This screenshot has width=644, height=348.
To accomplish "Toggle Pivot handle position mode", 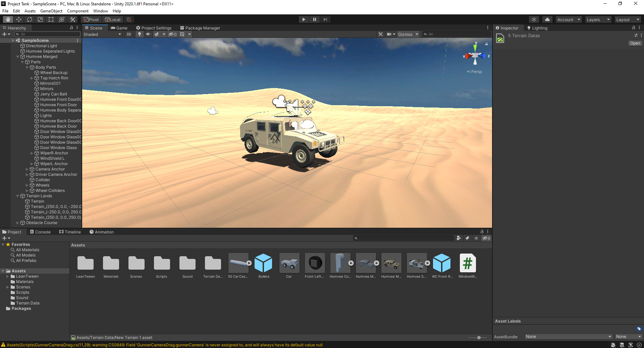I will tap(91, 19).
